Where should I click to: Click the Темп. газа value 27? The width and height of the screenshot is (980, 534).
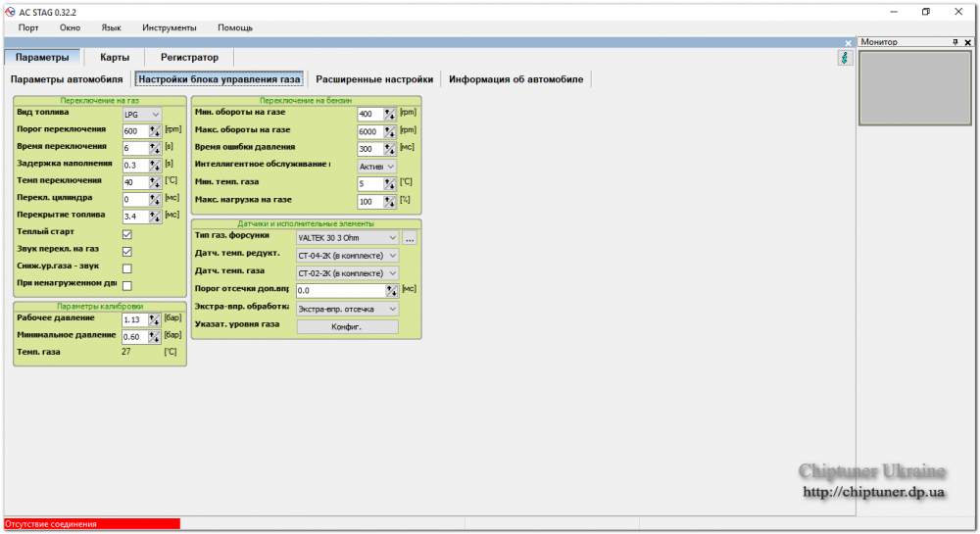pos(126,352)
